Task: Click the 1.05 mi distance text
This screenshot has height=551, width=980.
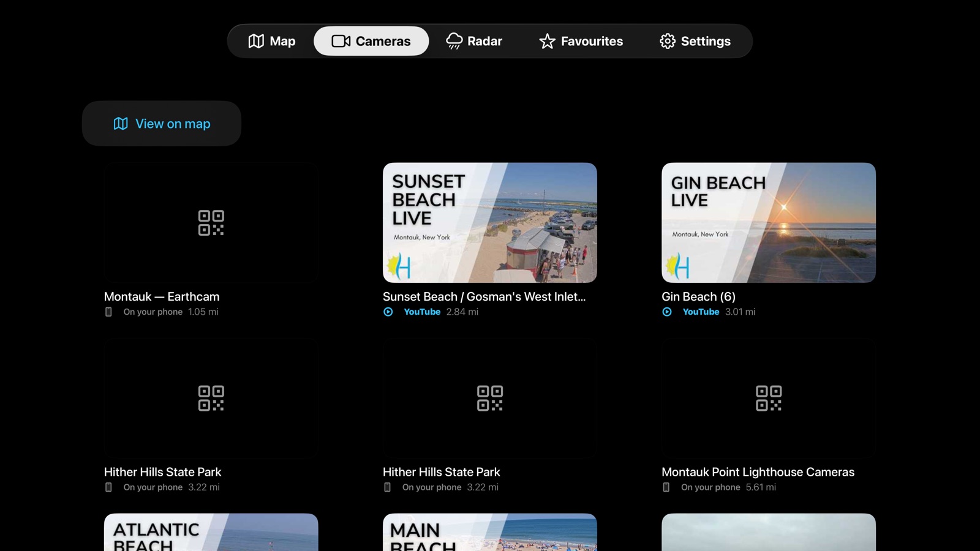Action: 203,312
